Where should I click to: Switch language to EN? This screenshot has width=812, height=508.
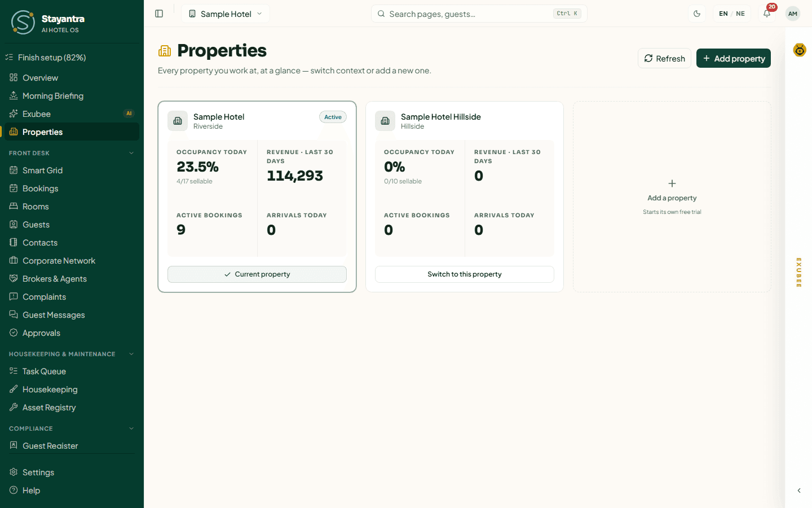point(723,14)
